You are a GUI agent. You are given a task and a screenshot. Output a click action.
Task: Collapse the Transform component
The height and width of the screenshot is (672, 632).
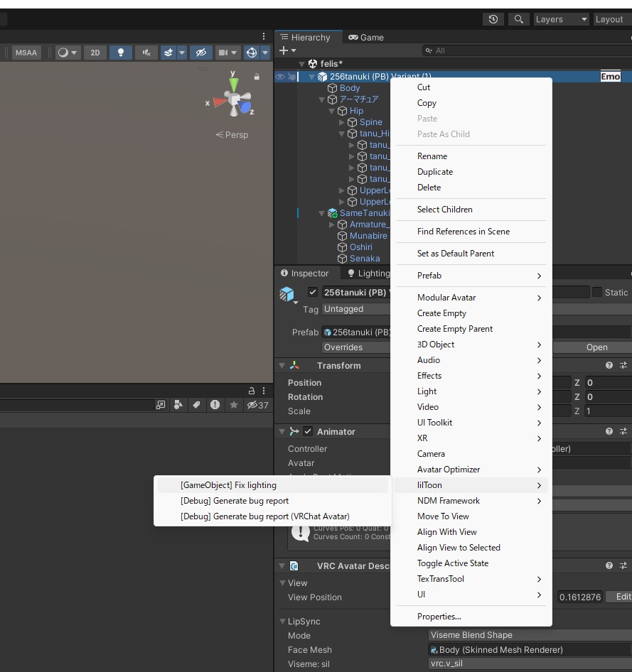[282, 366]
